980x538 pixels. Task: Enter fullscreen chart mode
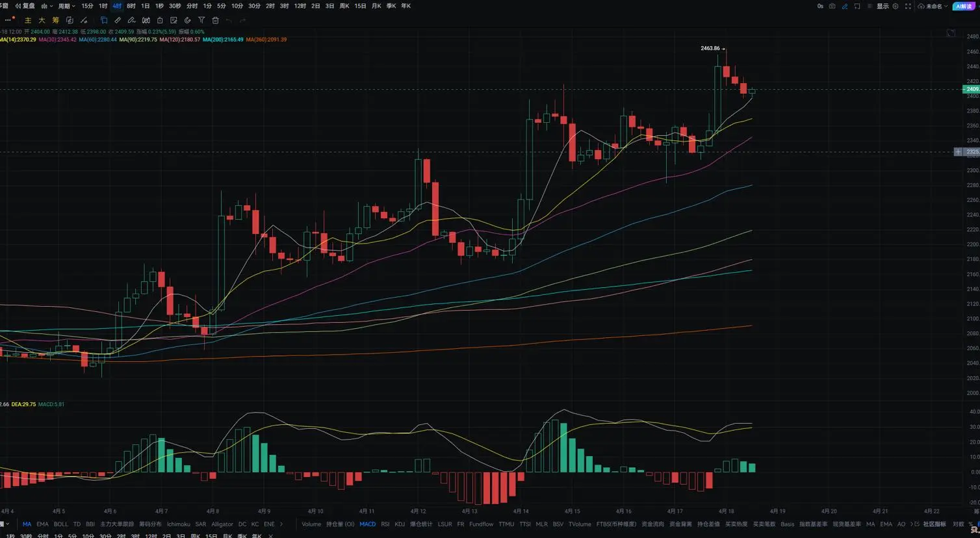click(x=908, y=6)
